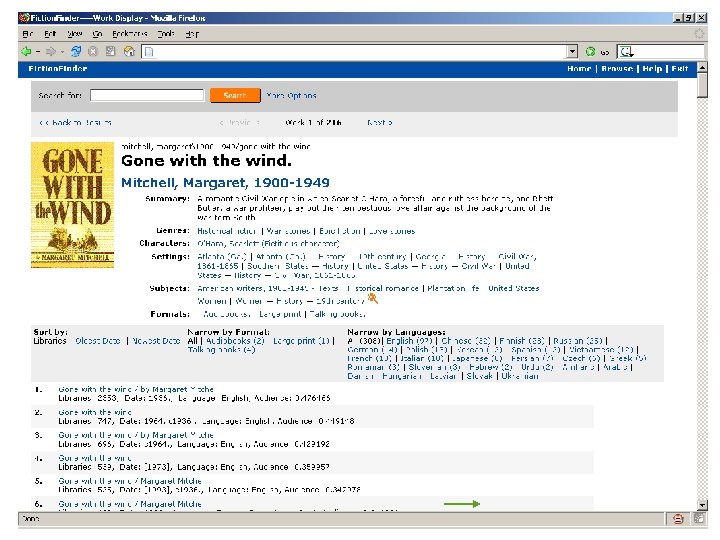Click Gone with the Wind cover thumbnail
This screenshot has height=540, width=720.
[x=73, y=205]
